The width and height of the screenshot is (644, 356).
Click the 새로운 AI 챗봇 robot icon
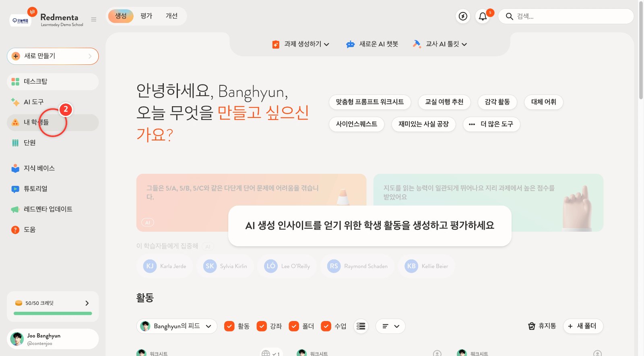point(350,44)
